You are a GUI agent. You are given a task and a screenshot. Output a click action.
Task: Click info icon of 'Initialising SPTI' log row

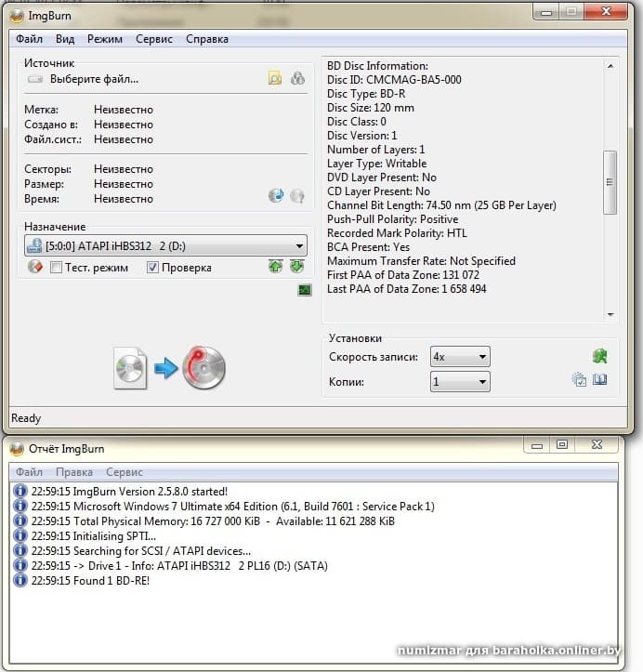20,535
